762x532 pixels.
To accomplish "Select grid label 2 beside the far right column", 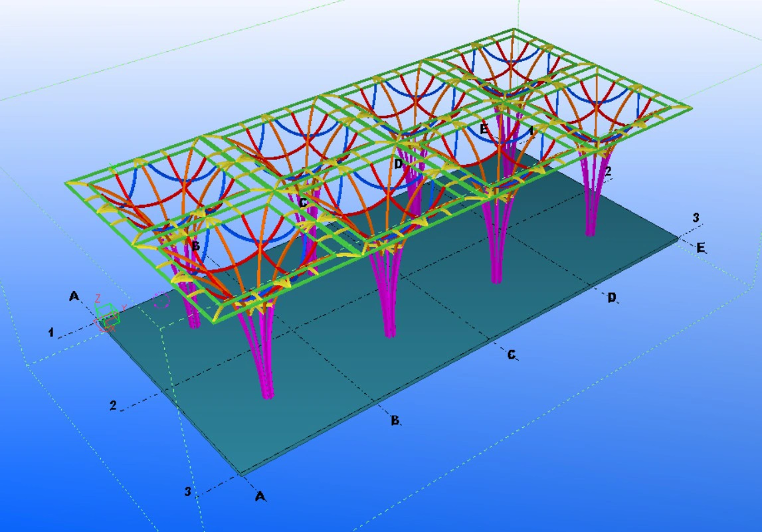I will click(x=608, y=171).
